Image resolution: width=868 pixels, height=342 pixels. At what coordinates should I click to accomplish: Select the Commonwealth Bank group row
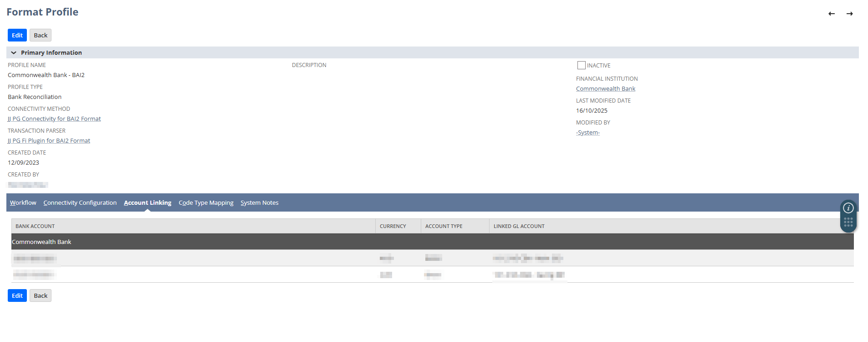(433, 242)
